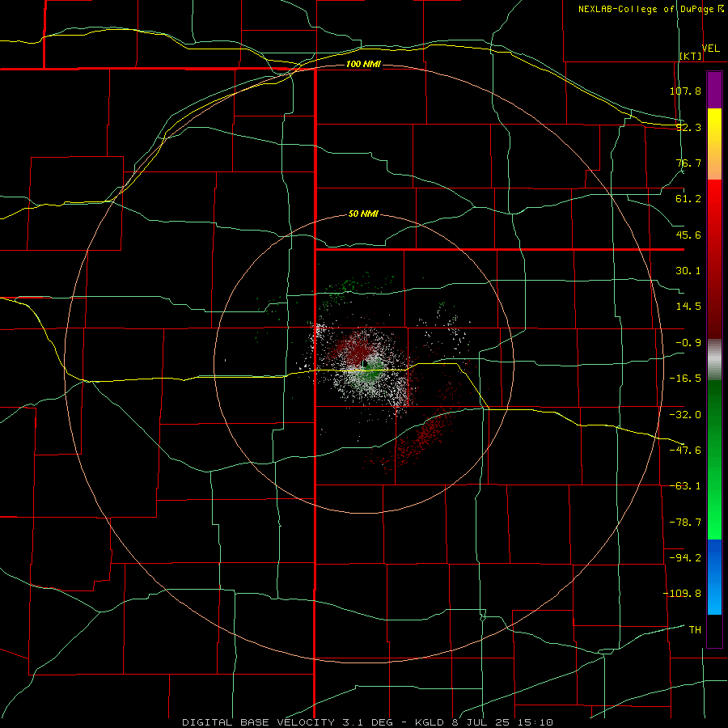Click the TH legend label
This screenshot has width=728, height=728.
pyautogui.click(x=695, y=630)
